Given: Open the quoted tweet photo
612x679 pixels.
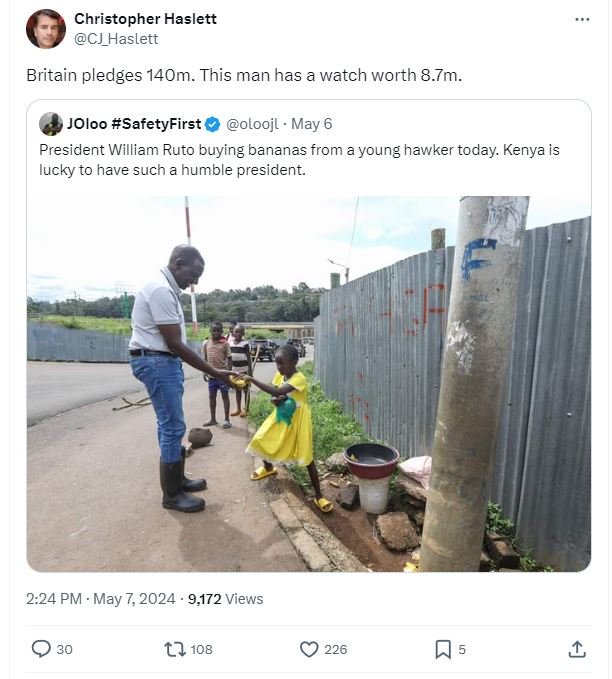Looking at the screenshot, I should [x=308, y=383].
